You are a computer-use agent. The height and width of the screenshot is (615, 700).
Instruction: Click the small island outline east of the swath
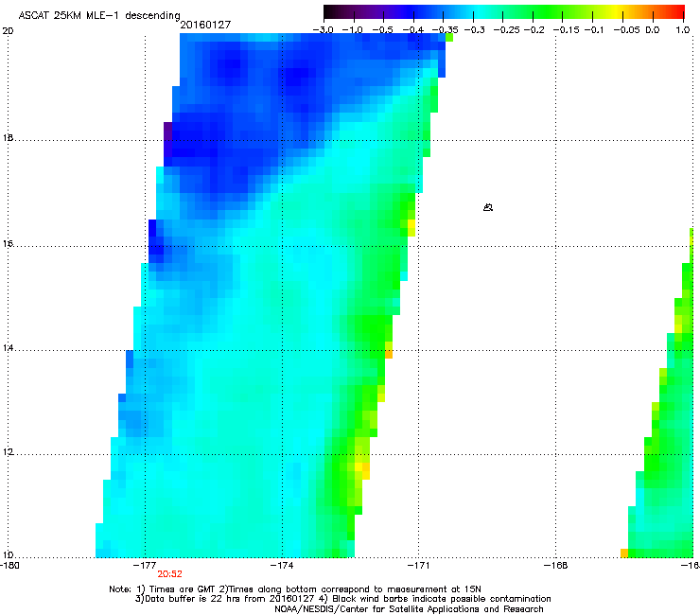click(x=488, y=207)
